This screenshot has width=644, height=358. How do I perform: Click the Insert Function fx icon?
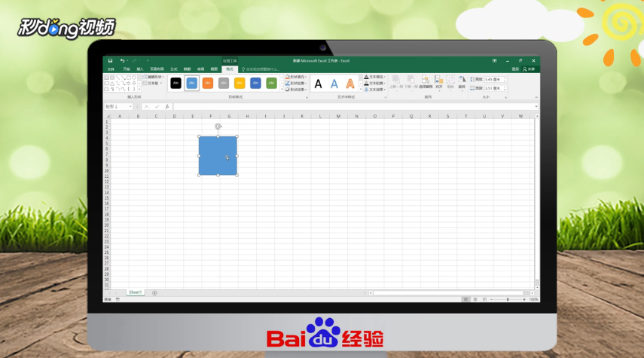pos(167,106)
